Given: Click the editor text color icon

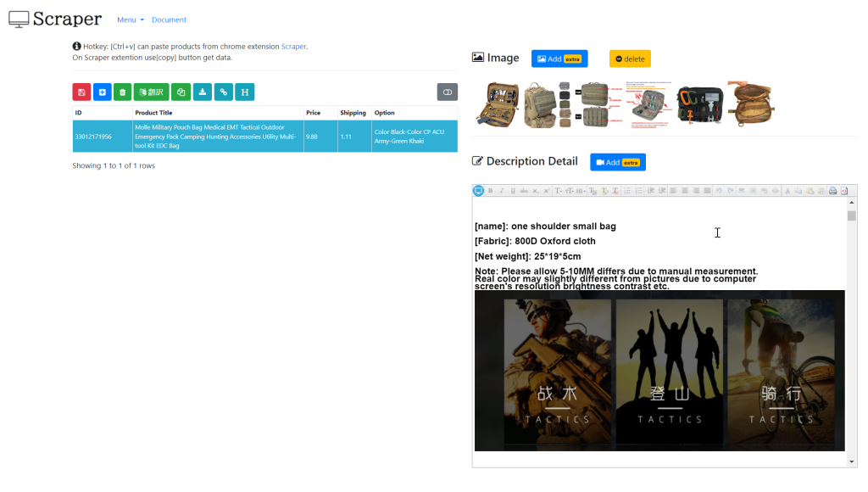Looking at the screenshot, I should (x=593, y=191).
